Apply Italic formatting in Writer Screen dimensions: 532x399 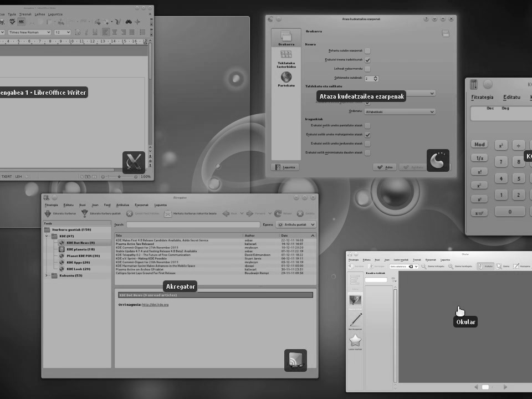[x=86, y=32]
